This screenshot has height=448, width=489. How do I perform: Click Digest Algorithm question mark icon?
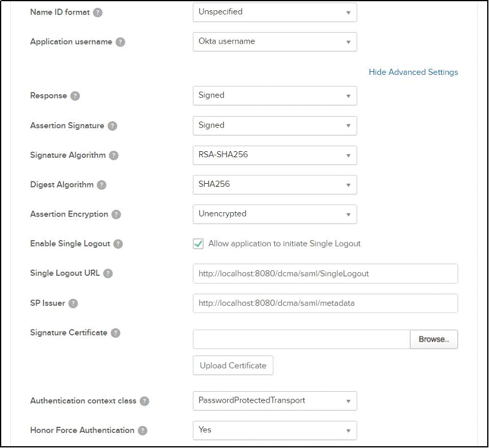pyautogui.click(x=102, y=185)
